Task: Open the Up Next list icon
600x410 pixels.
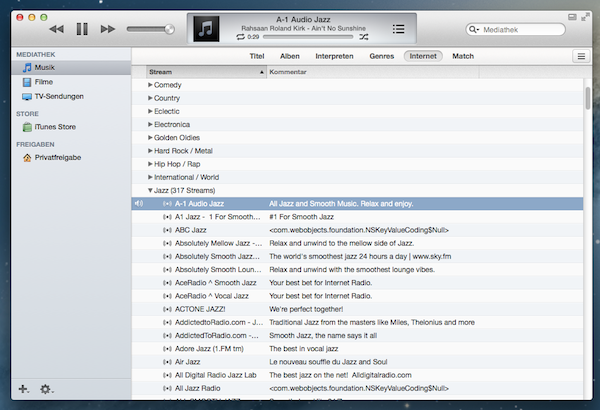Action: tap(398, 29)
